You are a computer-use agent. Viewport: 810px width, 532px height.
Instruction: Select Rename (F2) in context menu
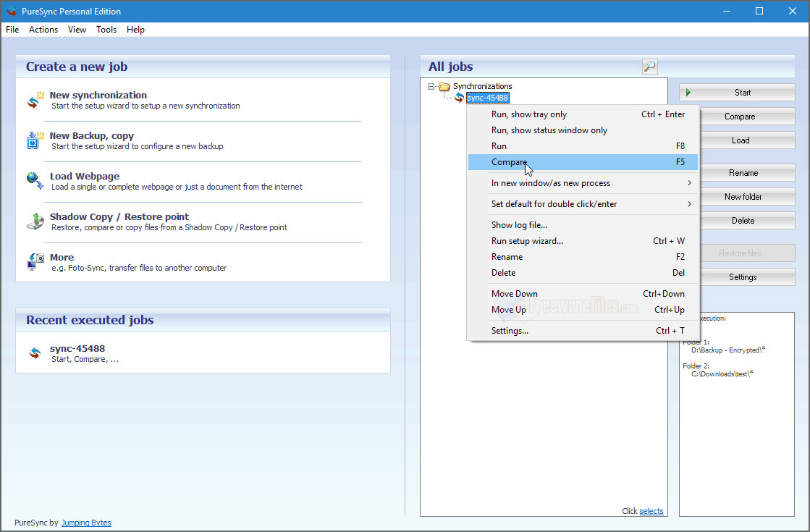(x=583, y=257)
